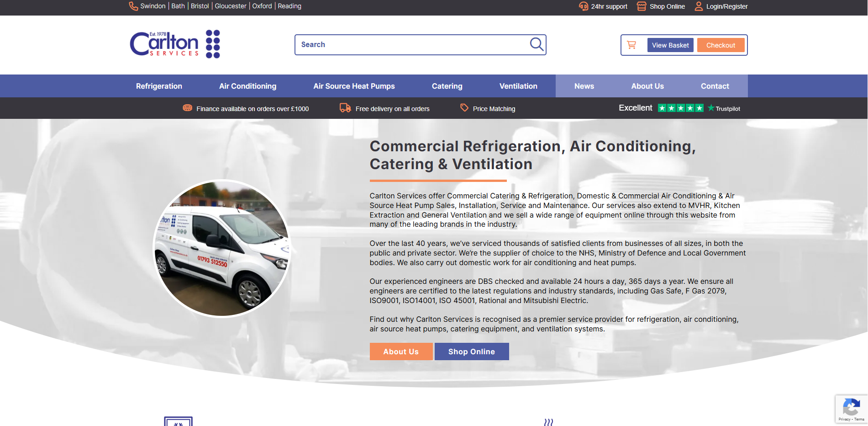Click into the Search input field
This screenshot has height=426, width=868.
tap(411, 45)
